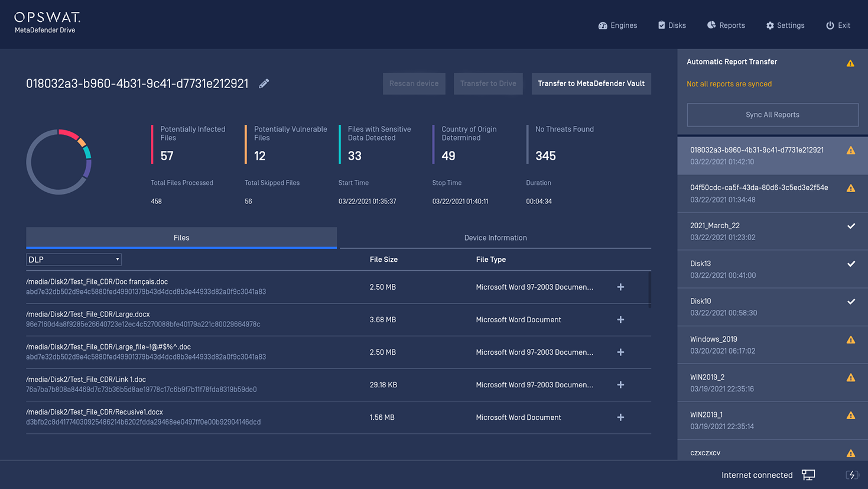The height and width of the screenshot is (489, 868).
Task: Click the pencil edit icon beside report ID
Action: click(x=264, y=84)
